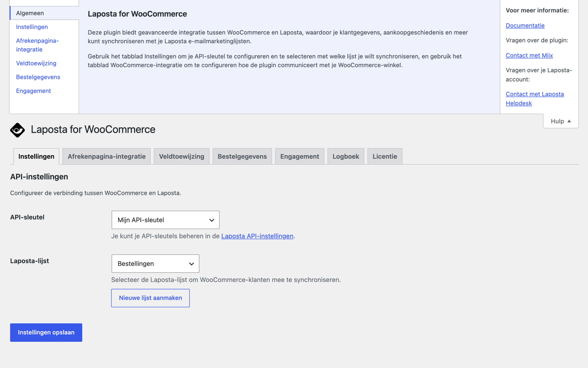Click Nieuwe lijst aanmaken button
588x368 pixels.
pos(150,298)
